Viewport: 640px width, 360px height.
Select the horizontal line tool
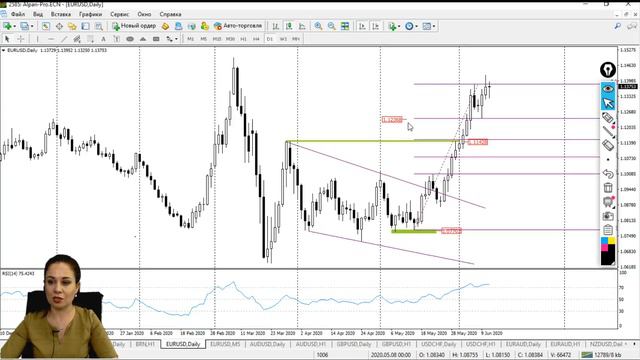tap(51, 39)
